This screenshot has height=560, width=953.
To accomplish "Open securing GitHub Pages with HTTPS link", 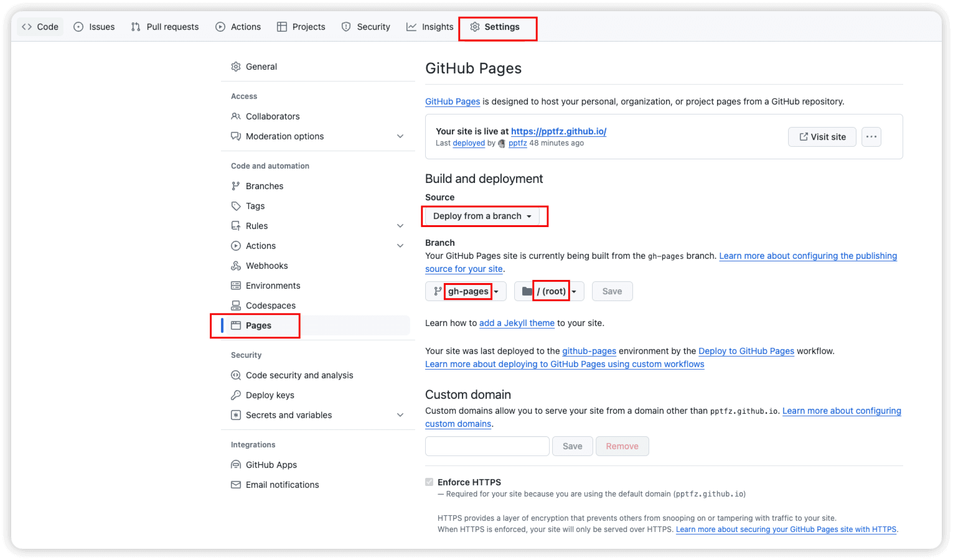I will 786,530.
